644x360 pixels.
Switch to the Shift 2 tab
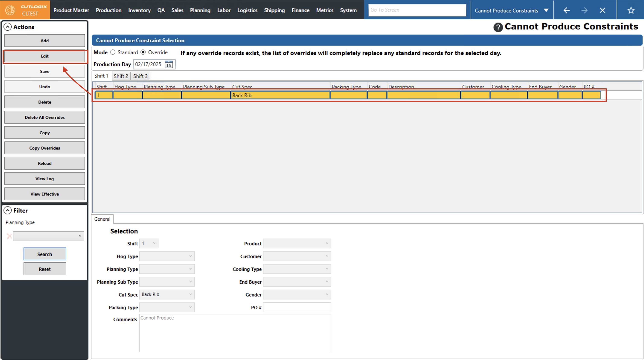tap(121, 76)
